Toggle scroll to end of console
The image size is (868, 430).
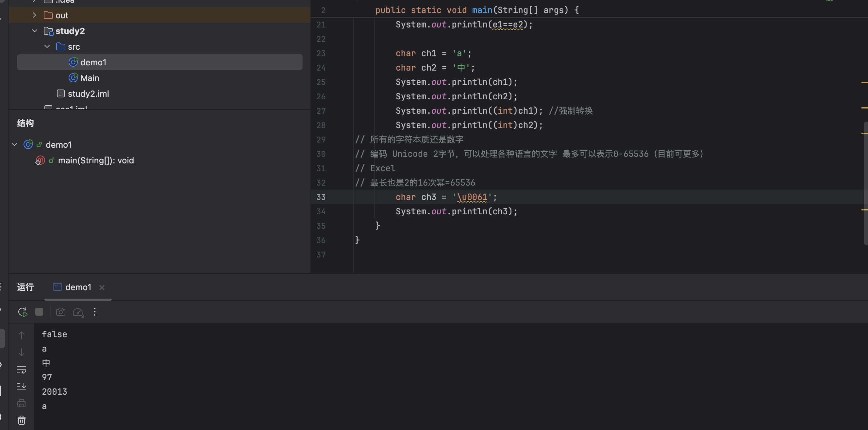(22, 386)
